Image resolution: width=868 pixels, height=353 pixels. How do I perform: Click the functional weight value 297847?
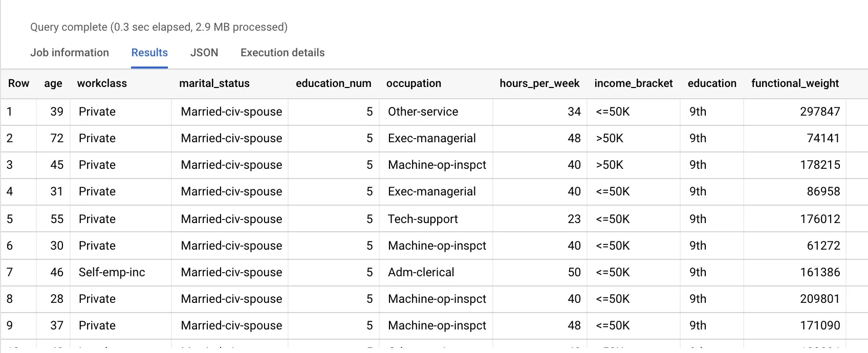(x=820, y=112)
